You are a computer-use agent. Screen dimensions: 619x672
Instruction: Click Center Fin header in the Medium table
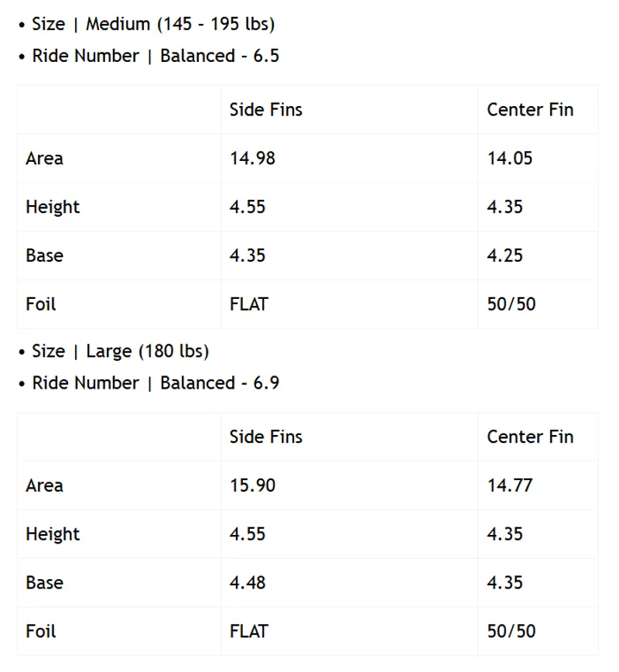(x=530, y=110)
